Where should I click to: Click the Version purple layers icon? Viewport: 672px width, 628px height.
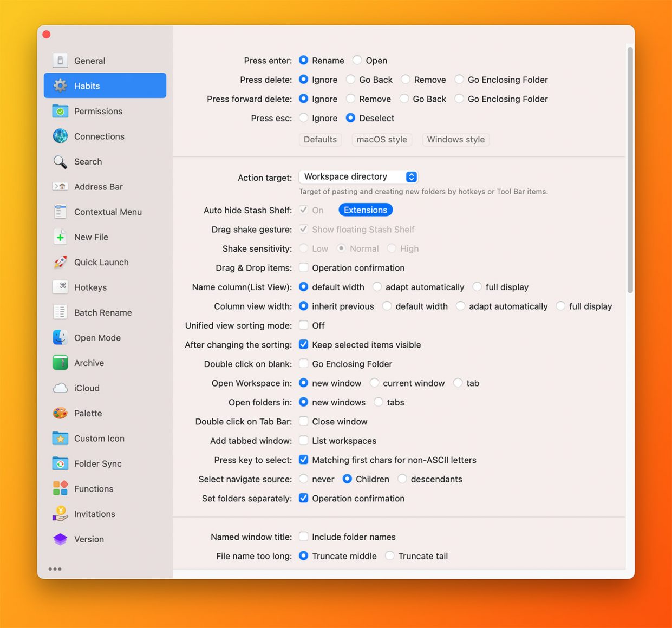[60, 539]
